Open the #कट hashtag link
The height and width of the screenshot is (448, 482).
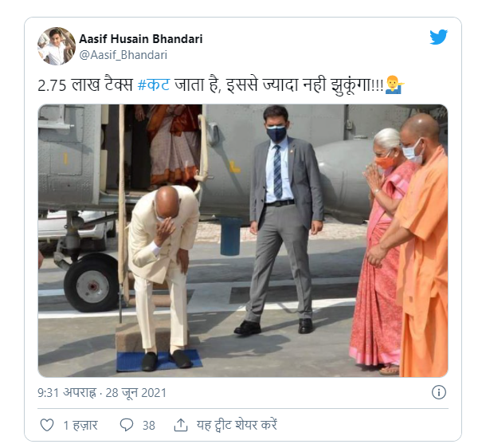[x=154, y=84]
